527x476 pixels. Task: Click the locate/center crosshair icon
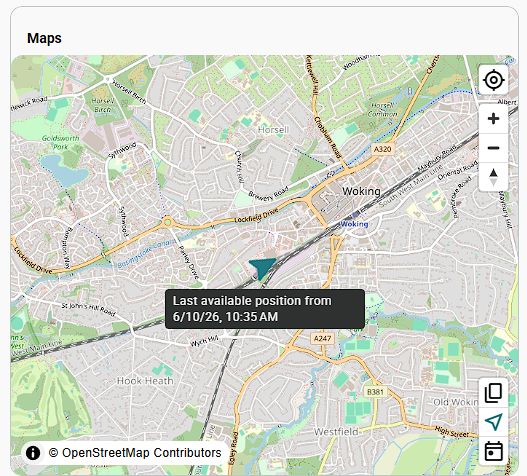coord(493,80)
